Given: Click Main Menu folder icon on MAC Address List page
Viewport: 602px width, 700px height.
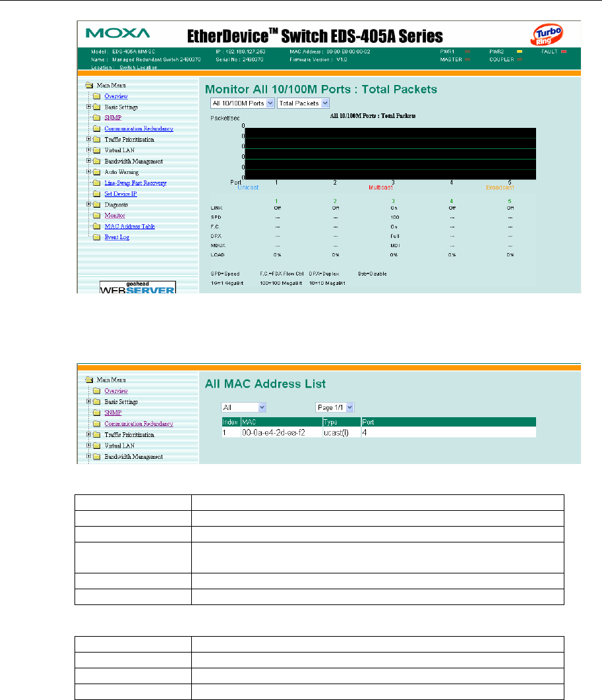Looking at the screenshot, I should tap(89, 380).
